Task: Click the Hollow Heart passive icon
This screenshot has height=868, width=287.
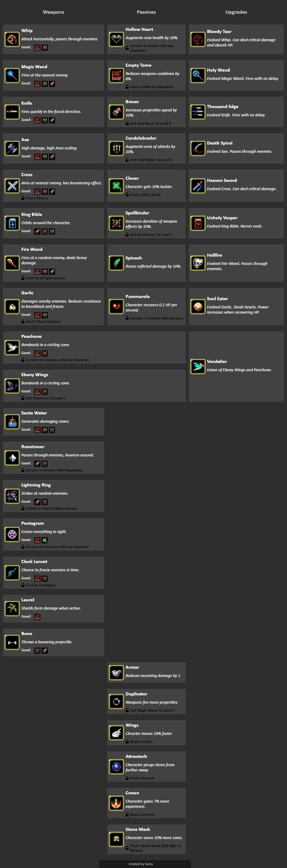Action: click(117, 40)
